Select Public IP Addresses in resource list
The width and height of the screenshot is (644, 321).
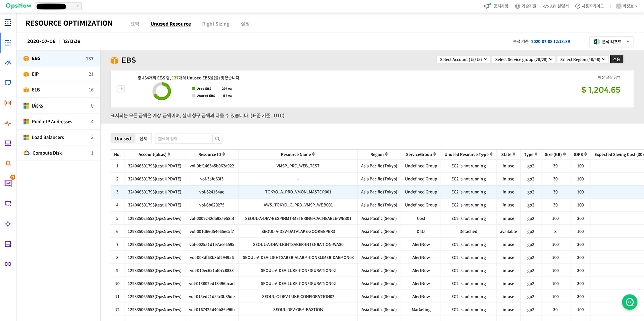58,121
